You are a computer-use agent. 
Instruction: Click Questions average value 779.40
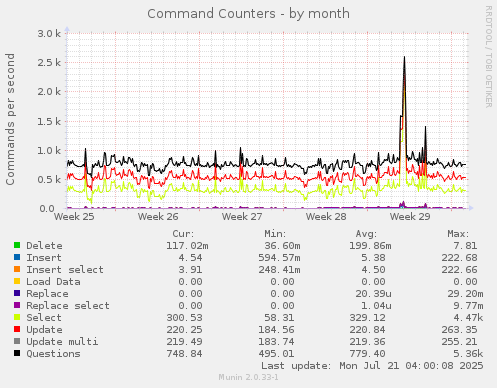coord(367,354)
